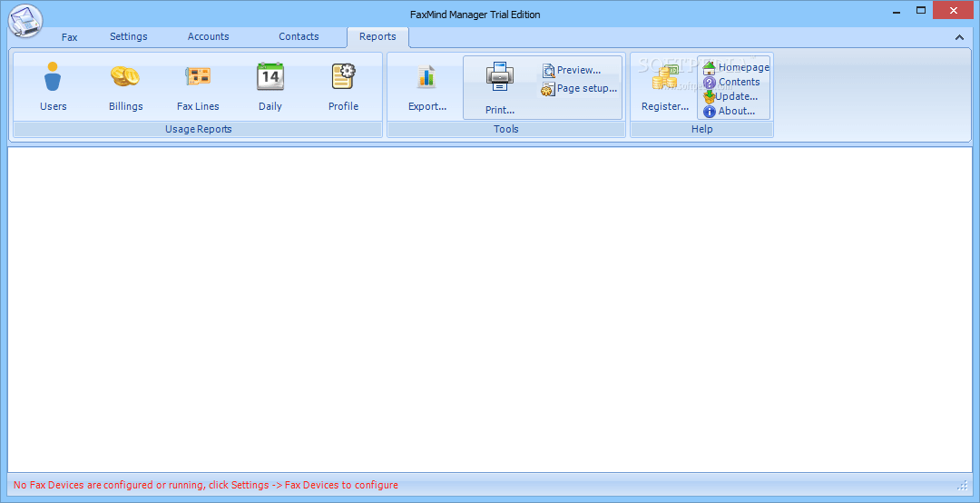Viewport: 980px width, 503px height.
Task: Print the report with printer icon
Action: point(500,87)
